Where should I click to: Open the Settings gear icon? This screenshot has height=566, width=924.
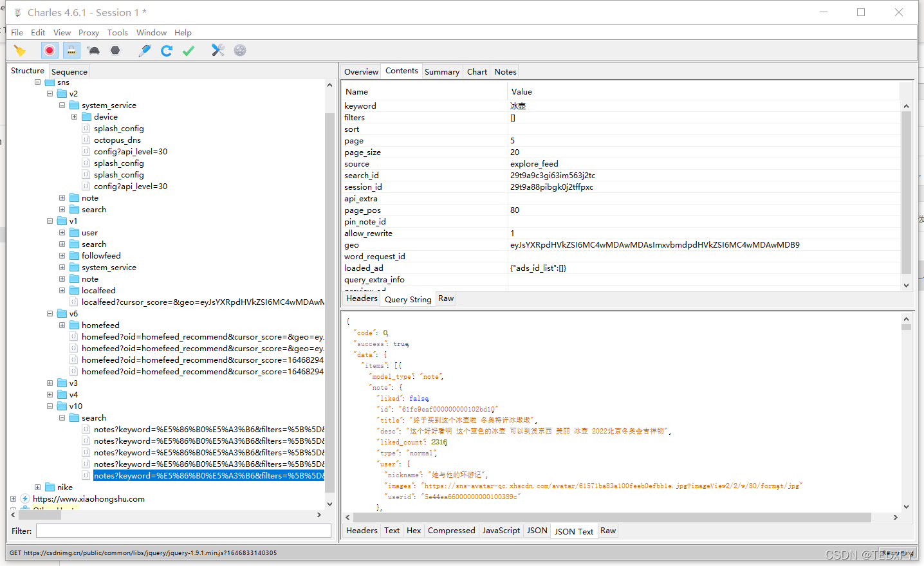[240, 50]
